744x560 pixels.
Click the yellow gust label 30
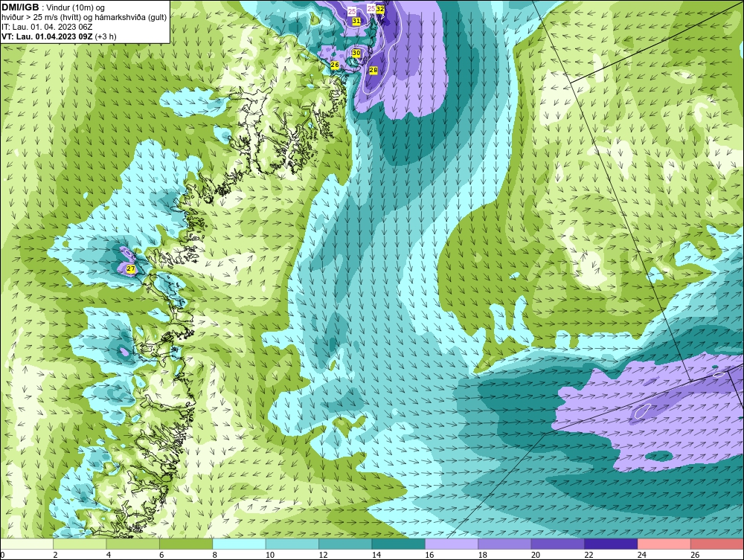356,53
